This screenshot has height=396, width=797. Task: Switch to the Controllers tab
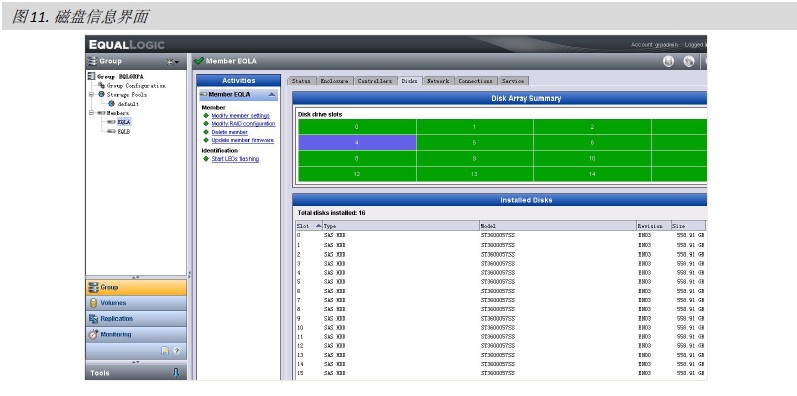(x=375, y=81)
